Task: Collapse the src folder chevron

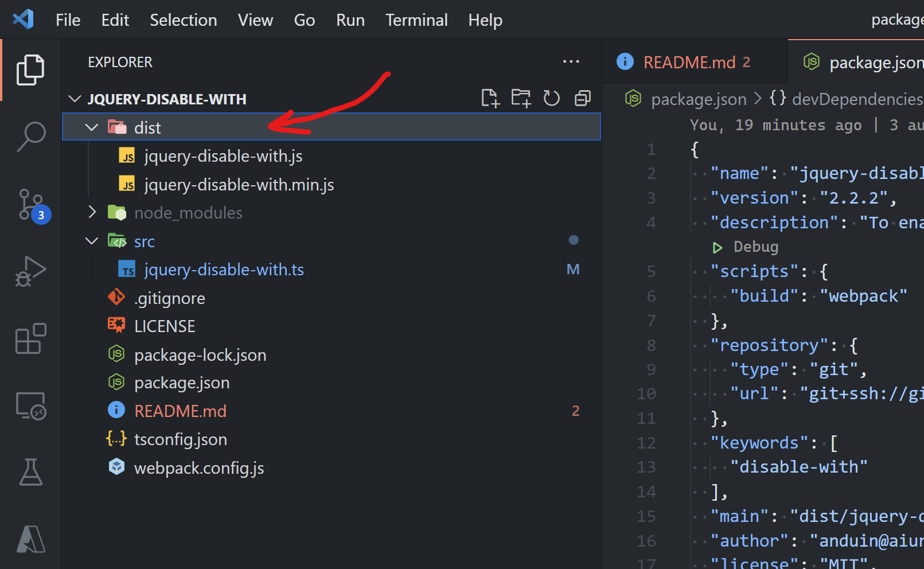Action: (92, 241)
